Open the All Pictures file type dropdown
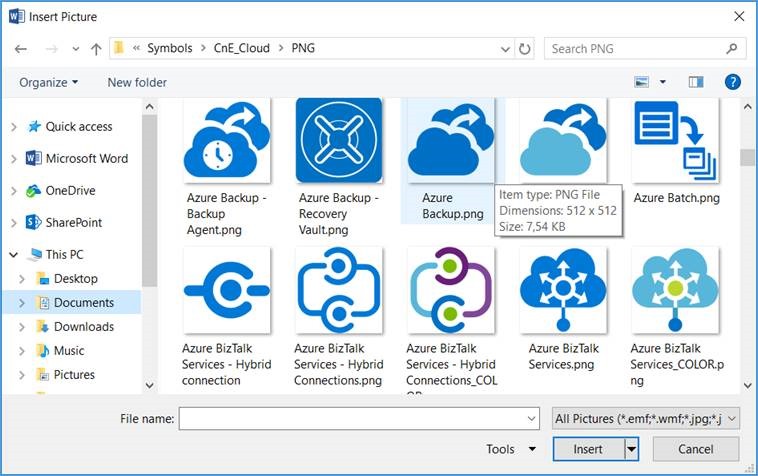This screenshot has width=758, height=476. 646,418
